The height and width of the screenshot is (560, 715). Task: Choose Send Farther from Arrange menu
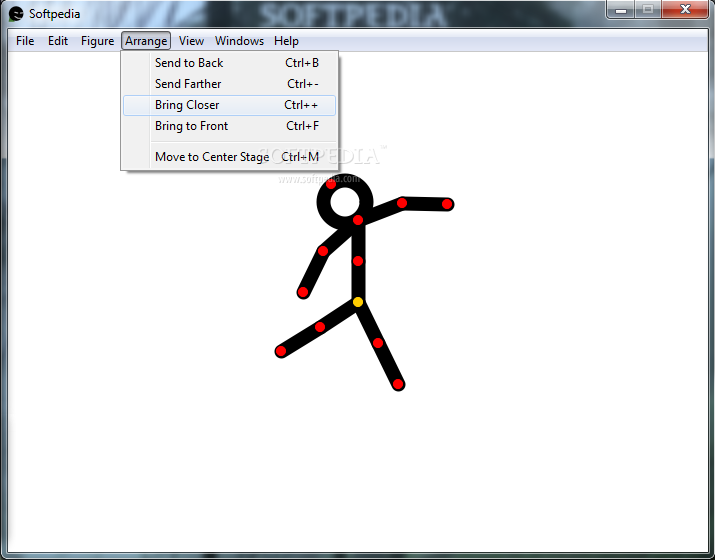(x=229, y=84)
